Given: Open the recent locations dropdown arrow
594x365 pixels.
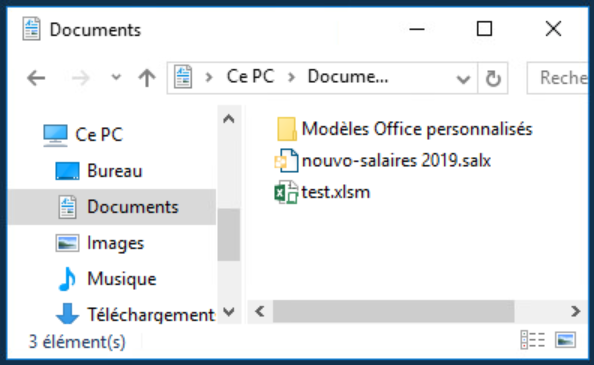Looking at the screenshot, I should point(116,78).
